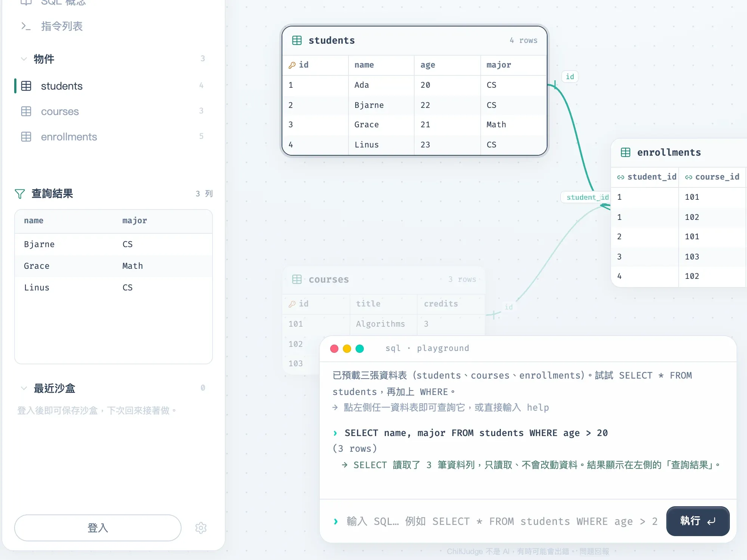The image size is (747, 560).
Task: Click the 問題回報 link in footer
Action: 594,551
